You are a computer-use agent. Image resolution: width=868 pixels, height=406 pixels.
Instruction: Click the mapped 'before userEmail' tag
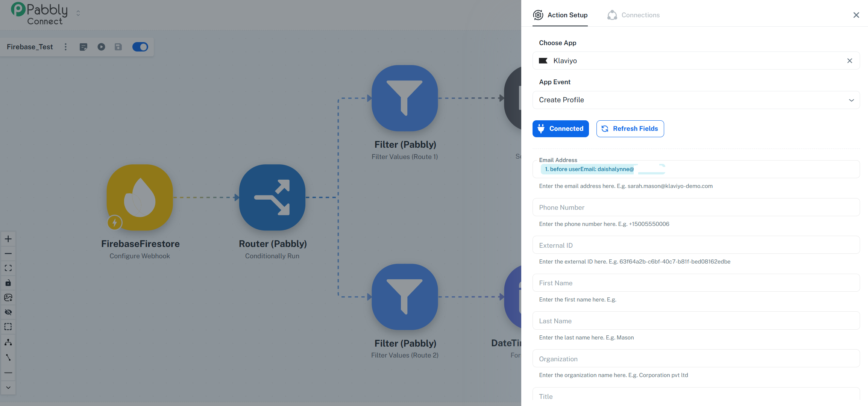tap(603, 169)
